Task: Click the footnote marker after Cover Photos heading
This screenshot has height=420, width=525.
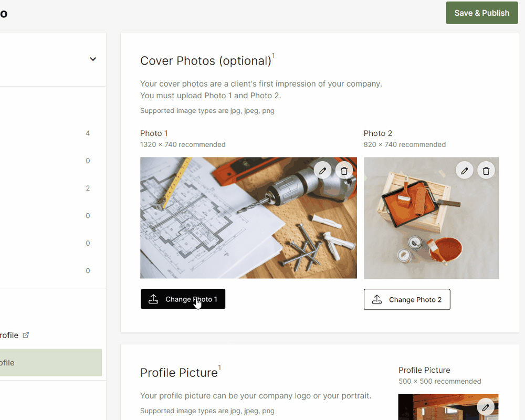Action: click(x=274, y=56)
